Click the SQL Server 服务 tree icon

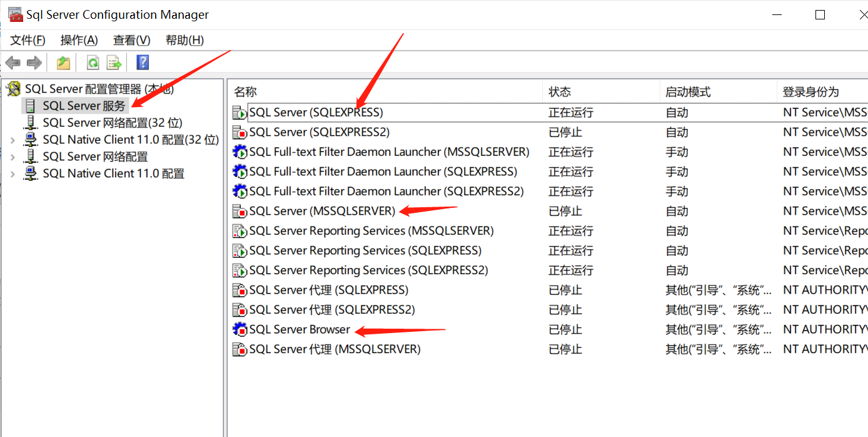(31, 106)
